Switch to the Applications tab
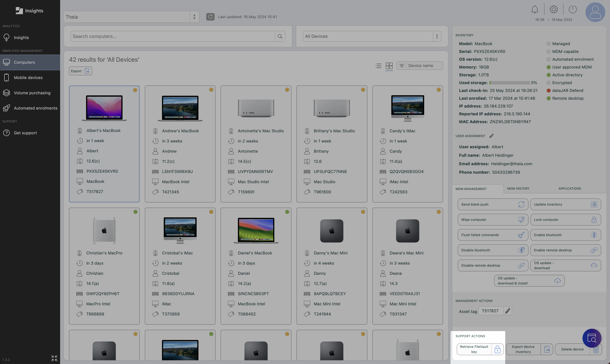This screenshot has height=364, width=610. point(569,188)
